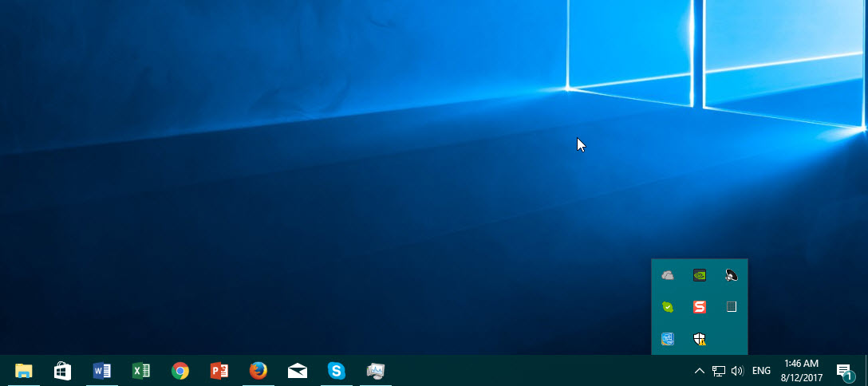This screenshot has height=386, width=868.
Task: Open the volume control in taskbar
Action: click(x=737, y=371)
